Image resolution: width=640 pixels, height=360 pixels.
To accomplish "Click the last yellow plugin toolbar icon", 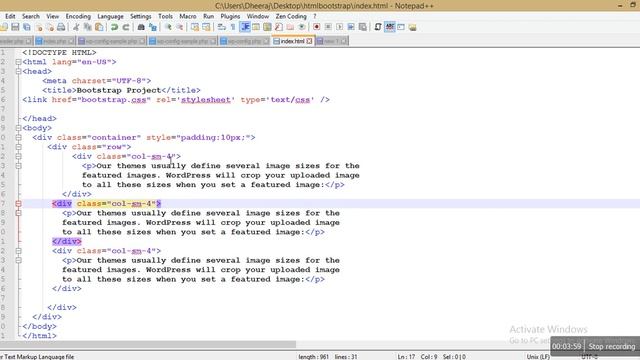I will point(413,27).
